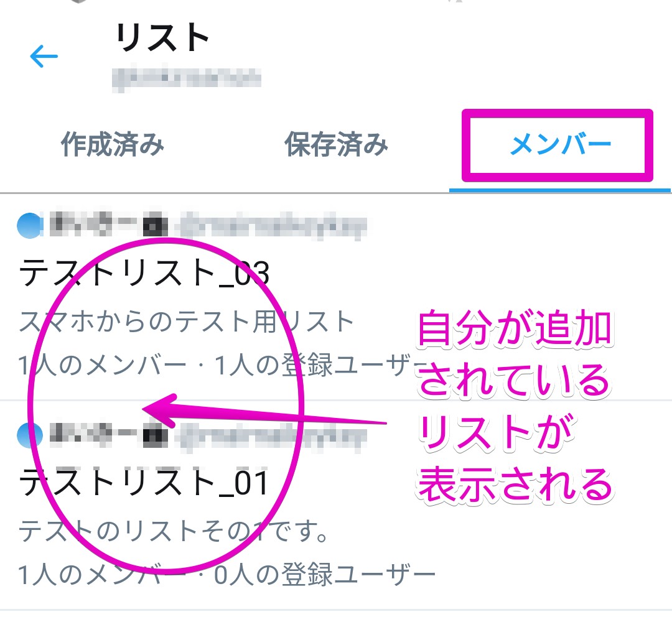The width and height of the screenshot is (672, 622).
Task: Click the blurred owner handle beside first avatar
Action: click(x=273, y=225)
